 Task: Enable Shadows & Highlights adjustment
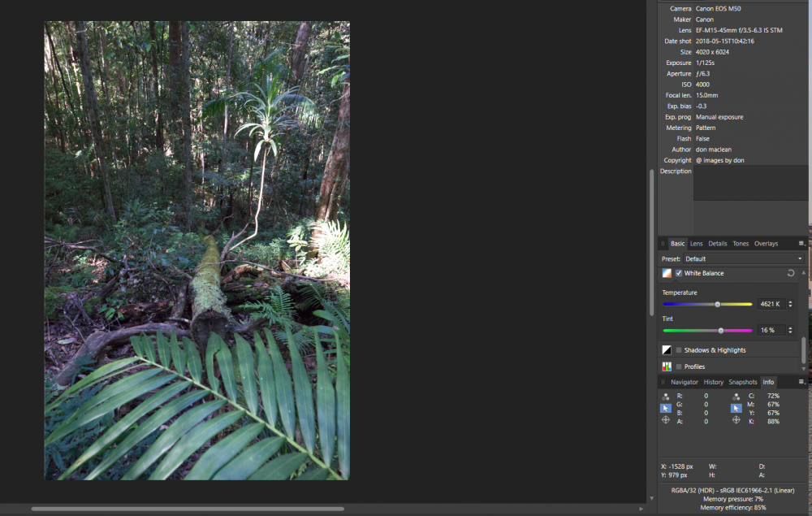pos(678,350)
